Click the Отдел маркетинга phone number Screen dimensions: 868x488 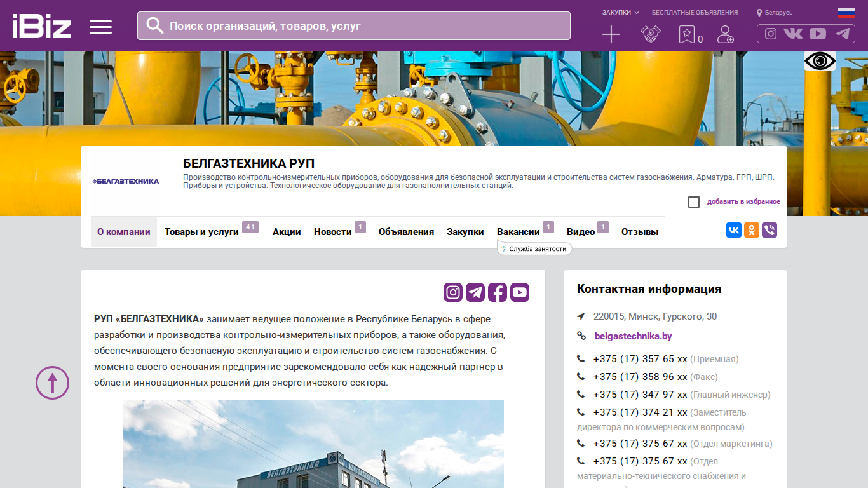pos(641,444)
